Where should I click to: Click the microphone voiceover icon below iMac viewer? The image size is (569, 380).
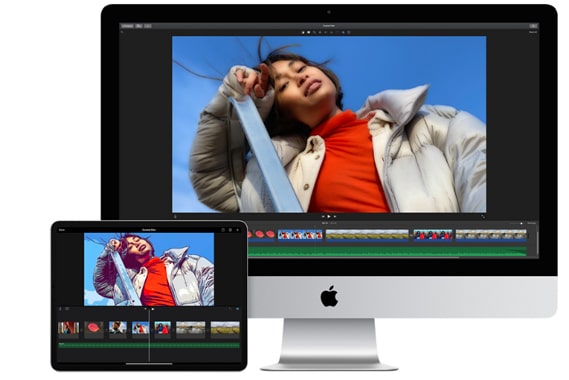click(x=175, y=217)
